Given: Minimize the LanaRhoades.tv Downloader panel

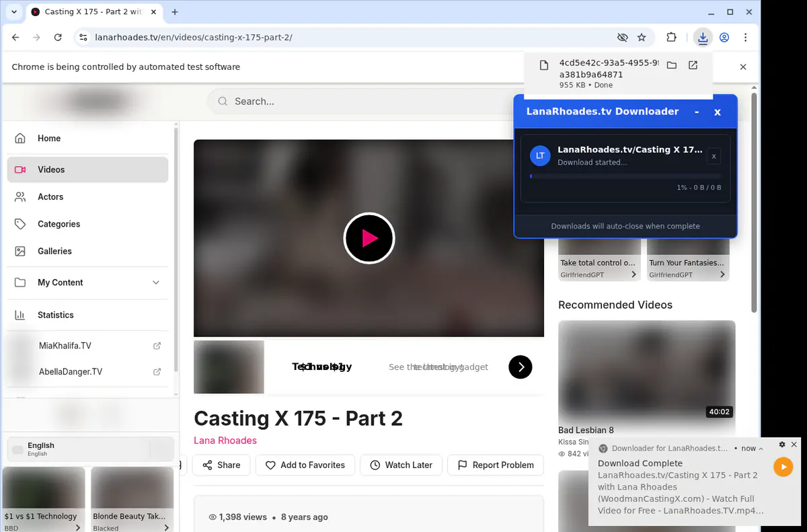Looking at the screenshot, I should pos(697,112).
